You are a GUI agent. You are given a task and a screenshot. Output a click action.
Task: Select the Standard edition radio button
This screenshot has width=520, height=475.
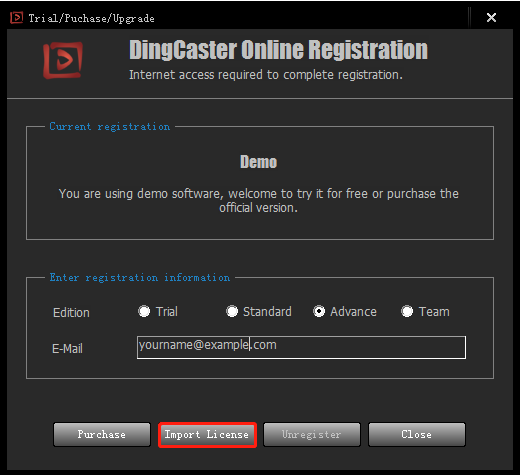[x=232, y=311]
